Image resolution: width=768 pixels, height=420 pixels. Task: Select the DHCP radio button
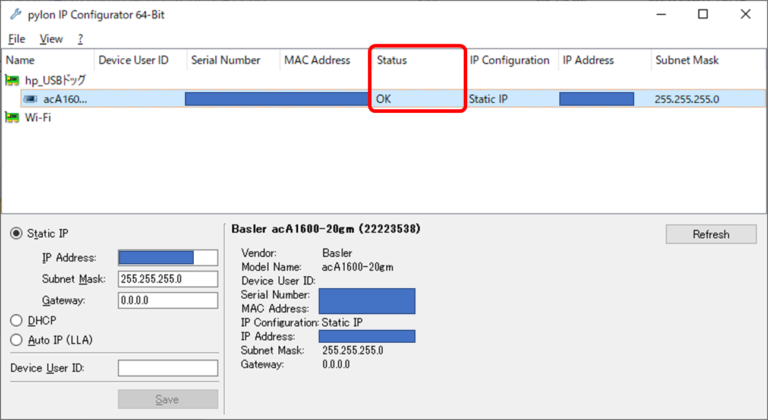[x=16, y=321]
